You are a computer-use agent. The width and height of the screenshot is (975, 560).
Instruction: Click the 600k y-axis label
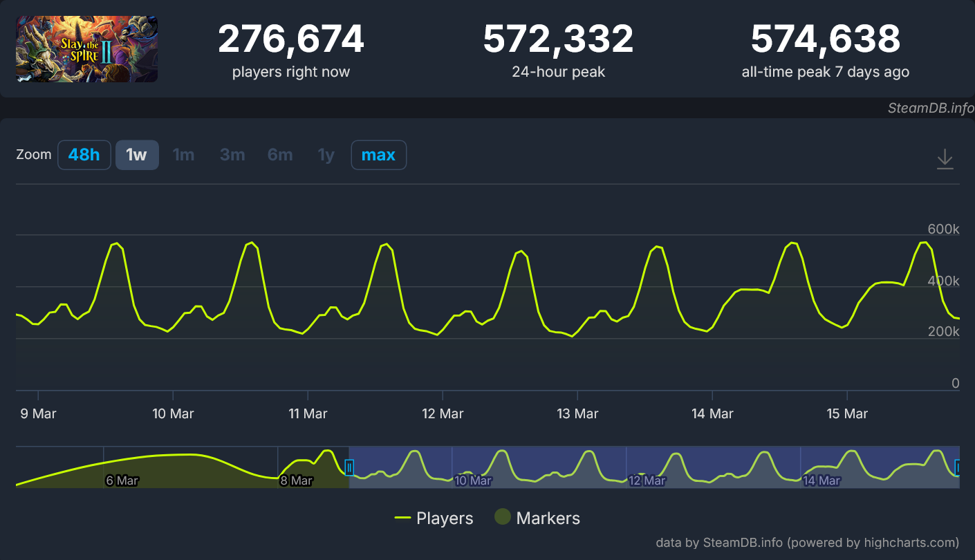[943, 229]
